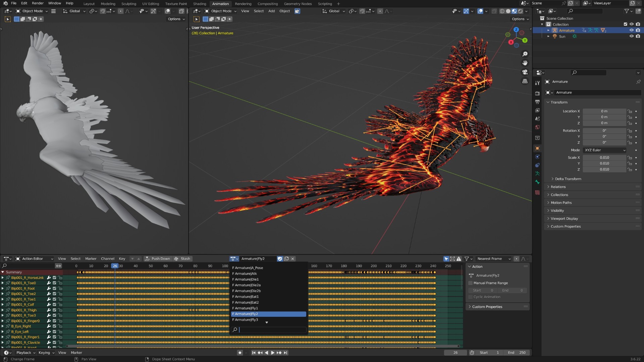Open the Nearest Frame snapping dropdown

493,259
